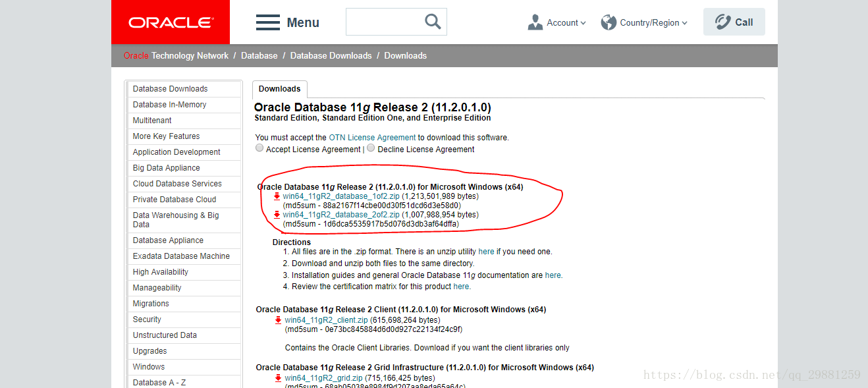Select Decline License Agreement radio button
868x388 pixels.
point(371,148)
